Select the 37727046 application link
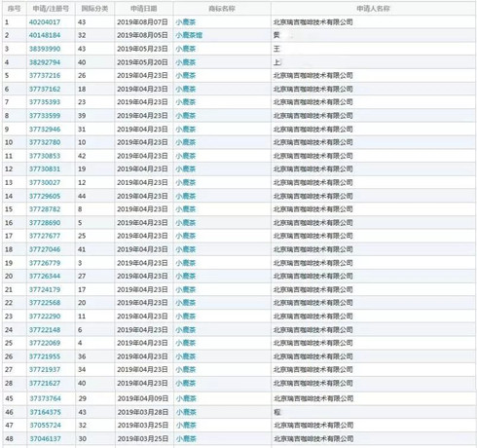 pos(45,249)
